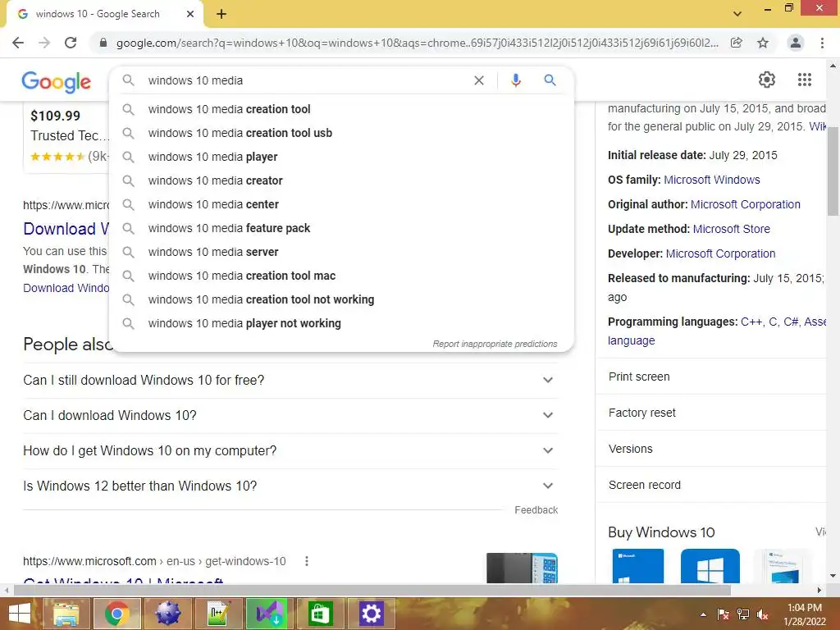Bookmark this page with star icon
Image resolution: width=840 pixels, height=630 pixels.
click(763, 43)
